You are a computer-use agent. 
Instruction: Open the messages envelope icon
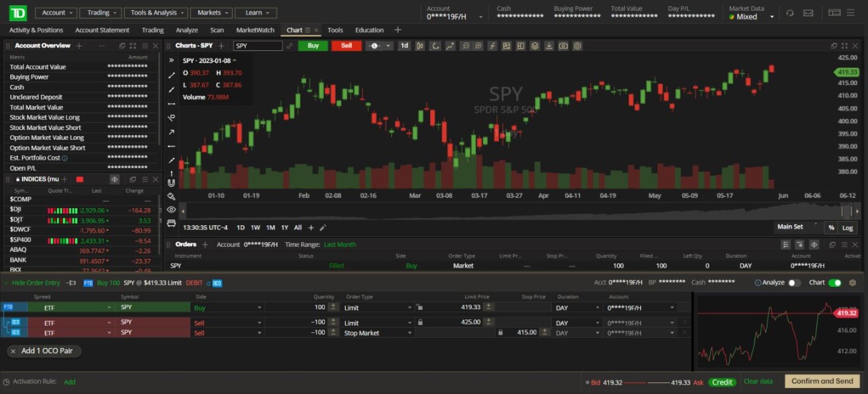(x=808, y=13)
